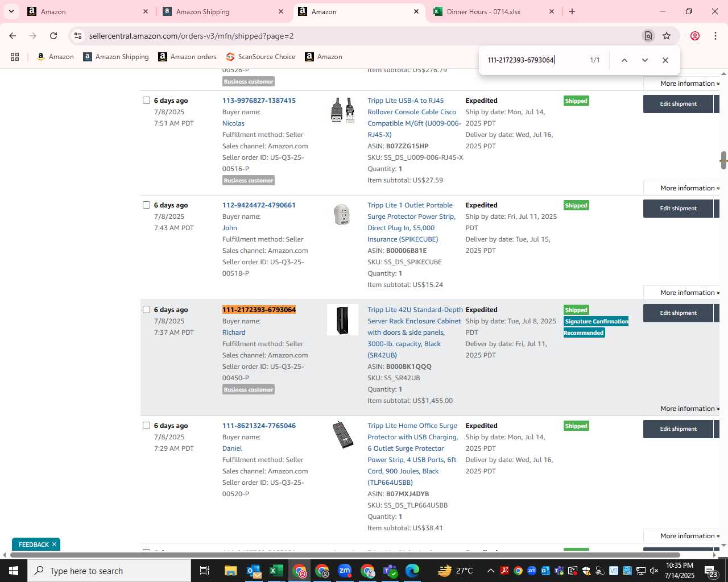Viewport: 728px width, 582px height.
Task: Open Zoom from the taskbar
Action: coord(345,571)
